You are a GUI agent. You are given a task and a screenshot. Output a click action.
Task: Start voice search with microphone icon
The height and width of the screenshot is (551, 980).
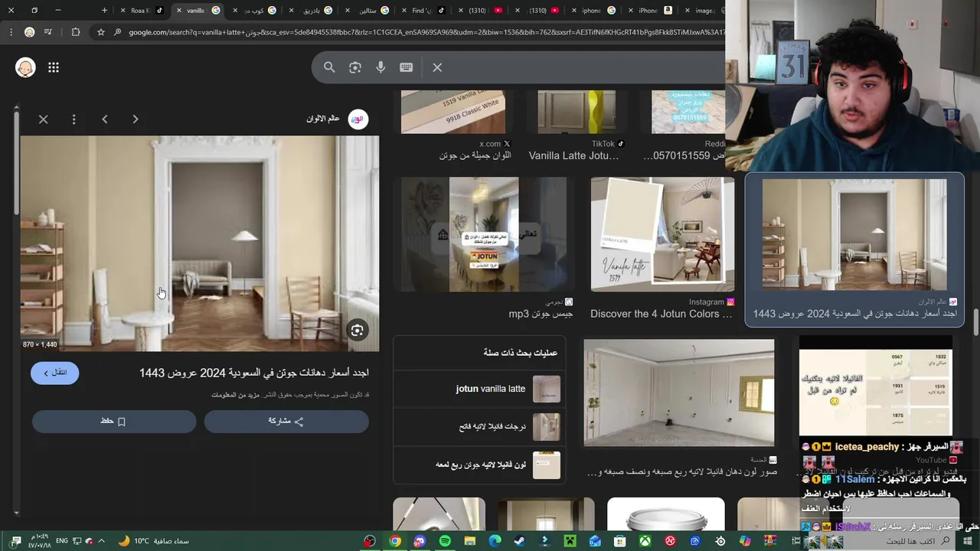[x=381, y=67]
